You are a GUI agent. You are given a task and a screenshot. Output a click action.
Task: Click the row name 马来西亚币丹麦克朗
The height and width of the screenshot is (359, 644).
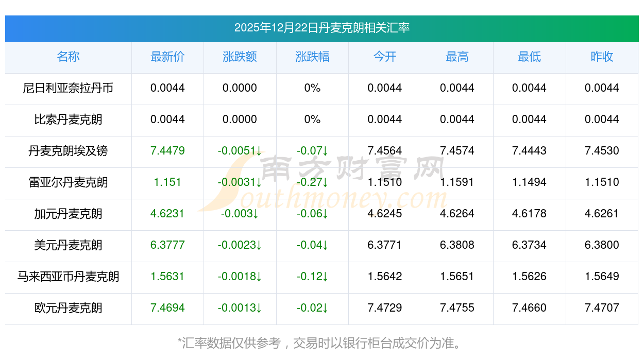click(68, 277)
